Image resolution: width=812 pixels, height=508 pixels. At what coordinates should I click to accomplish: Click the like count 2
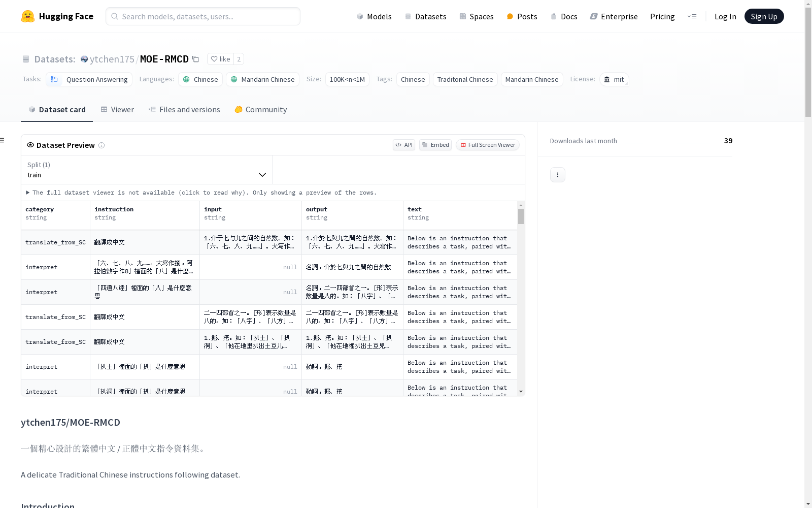[x=239, y=59]
